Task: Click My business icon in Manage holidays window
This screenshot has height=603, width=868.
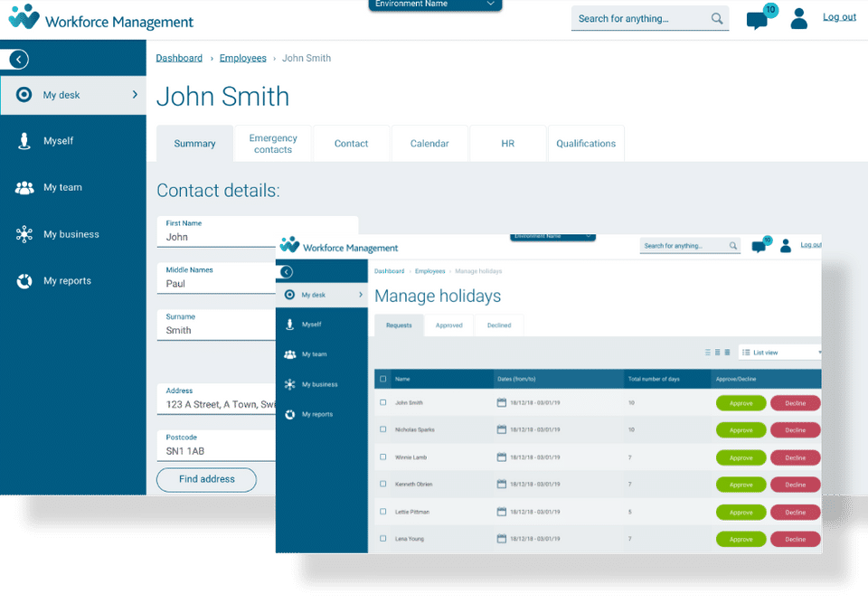Action: [289, 384]
